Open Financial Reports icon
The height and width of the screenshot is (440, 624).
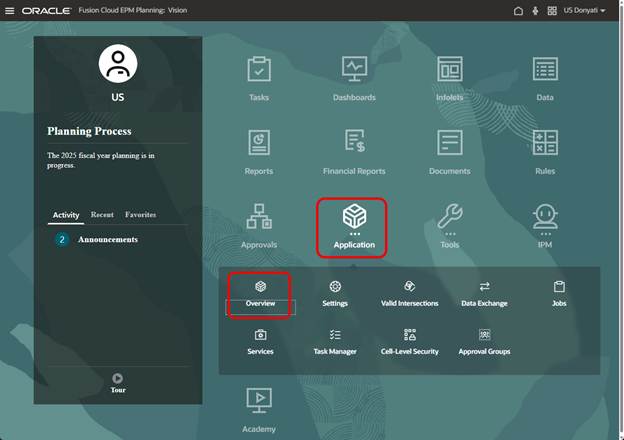click(x=354, y=144)
